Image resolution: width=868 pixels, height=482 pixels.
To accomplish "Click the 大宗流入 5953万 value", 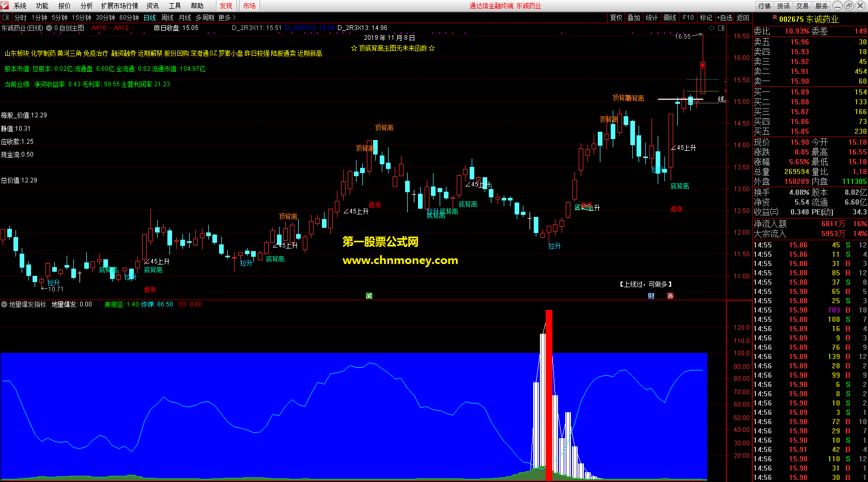I will pyautogui.click(x=833, y=234).
